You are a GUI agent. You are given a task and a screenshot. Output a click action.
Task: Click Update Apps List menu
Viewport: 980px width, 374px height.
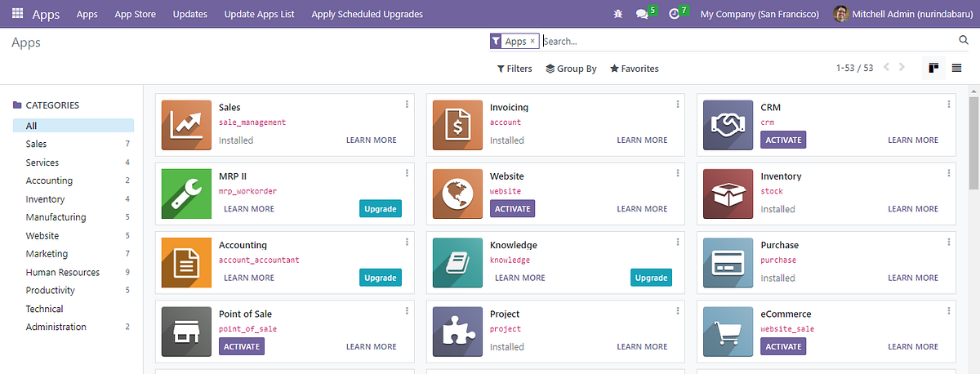259,14
